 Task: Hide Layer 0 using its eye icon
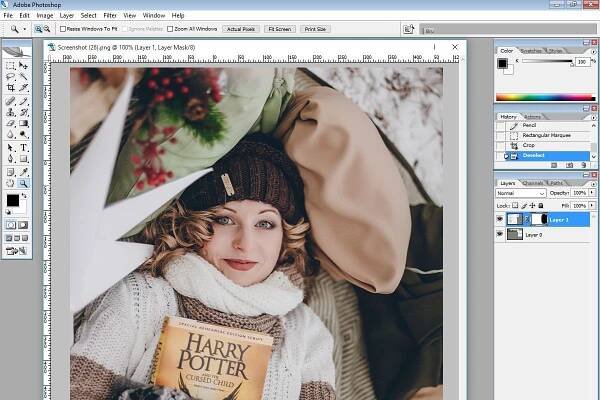[501, 234]
